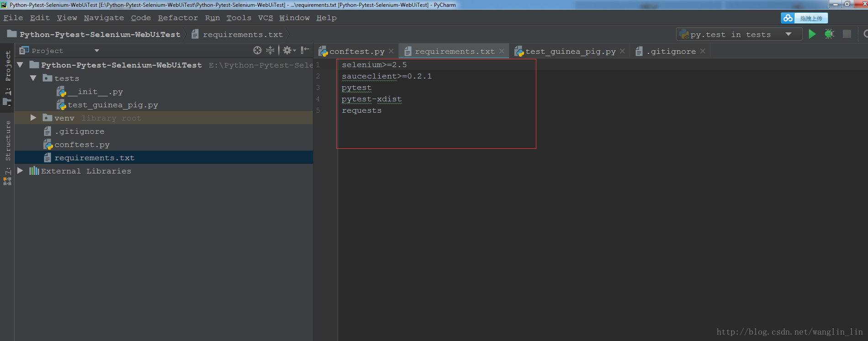Close the .gitignore tab
This screenshot has height=341, width=868.
tap(703, 51)
